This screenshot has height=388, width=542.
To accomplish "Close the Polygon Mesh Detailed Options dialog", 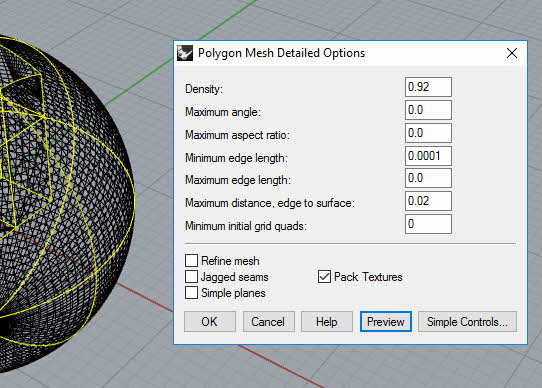I will [512, 53].
